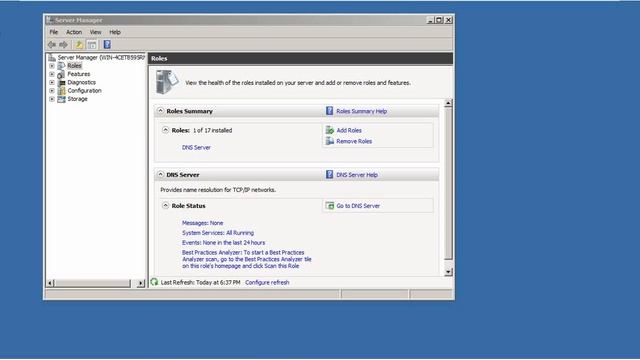Click the Messages: None link
This screenshot has height=360, width=640.
coord(202,223)
